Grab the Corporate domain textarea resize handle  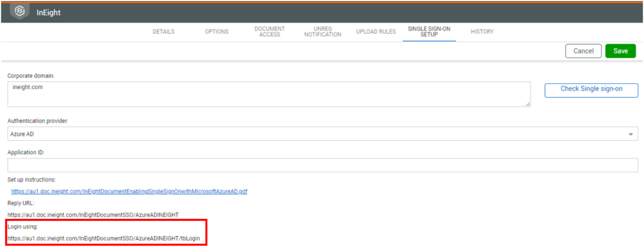pos(528,105)
